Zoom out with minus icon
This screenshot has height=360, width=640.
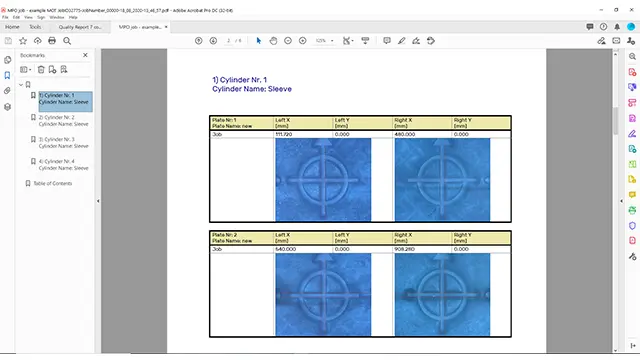click(288, 41)
